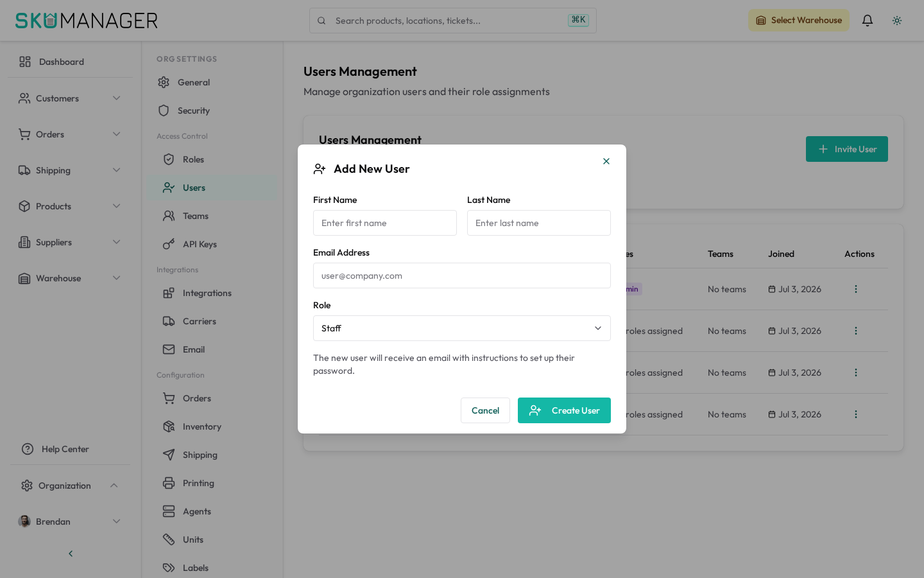924x578 pixels.
Task: Click the Last Name input field
Action: coord(539,223)
